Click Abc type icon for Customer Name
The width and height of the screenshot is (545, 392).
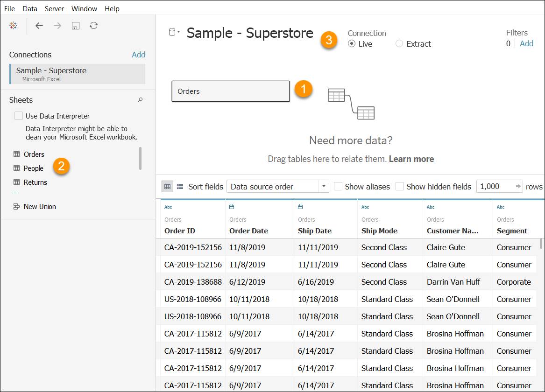tap(431, 207)
